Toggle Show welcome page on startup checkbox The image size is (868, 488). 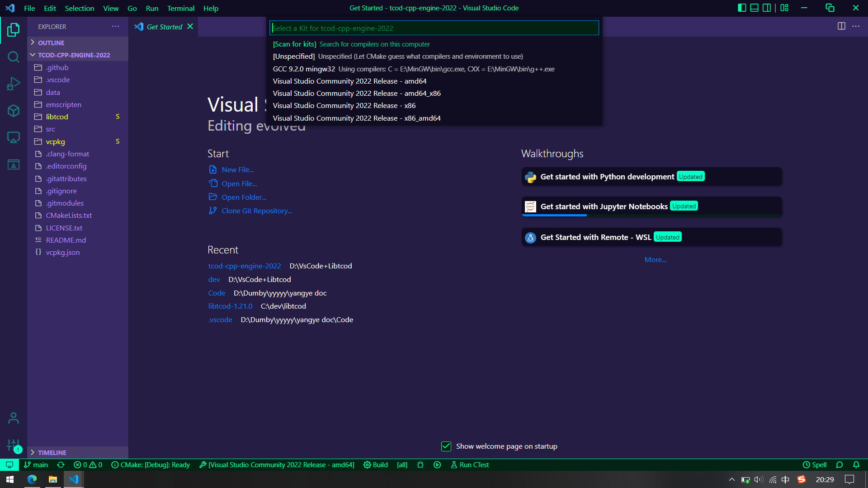(x=446, y=446)
